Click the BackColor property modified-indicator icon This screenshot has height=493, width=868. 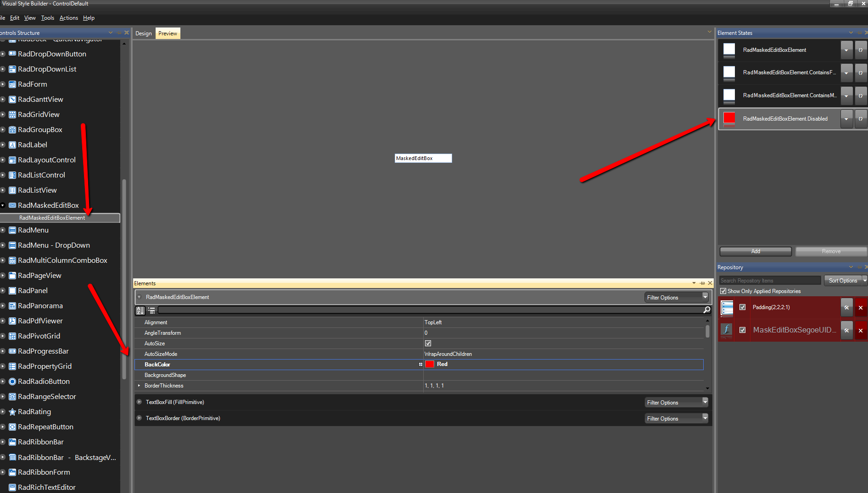420,365
